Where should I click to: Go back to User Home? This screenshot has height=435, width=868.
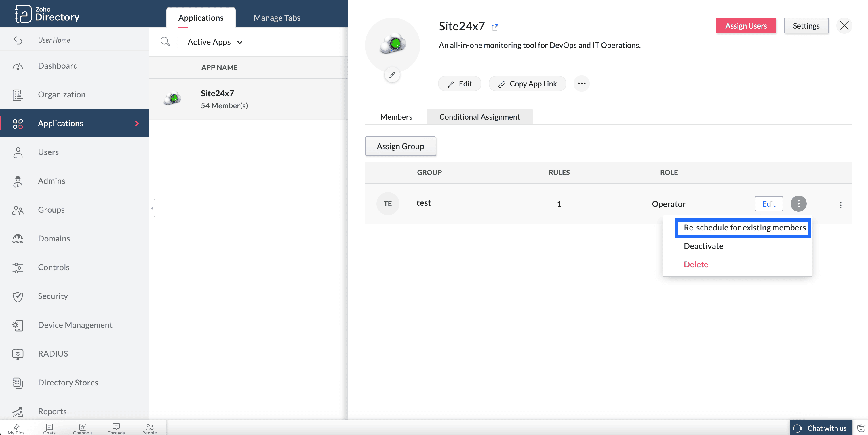pos(54,40)
